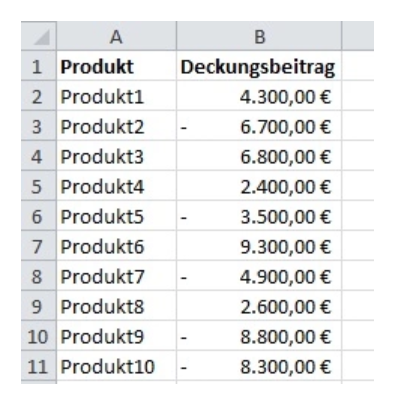Screen dimensions: 397x396
Task: Click the empty column C header
Action: pos(358,36)
